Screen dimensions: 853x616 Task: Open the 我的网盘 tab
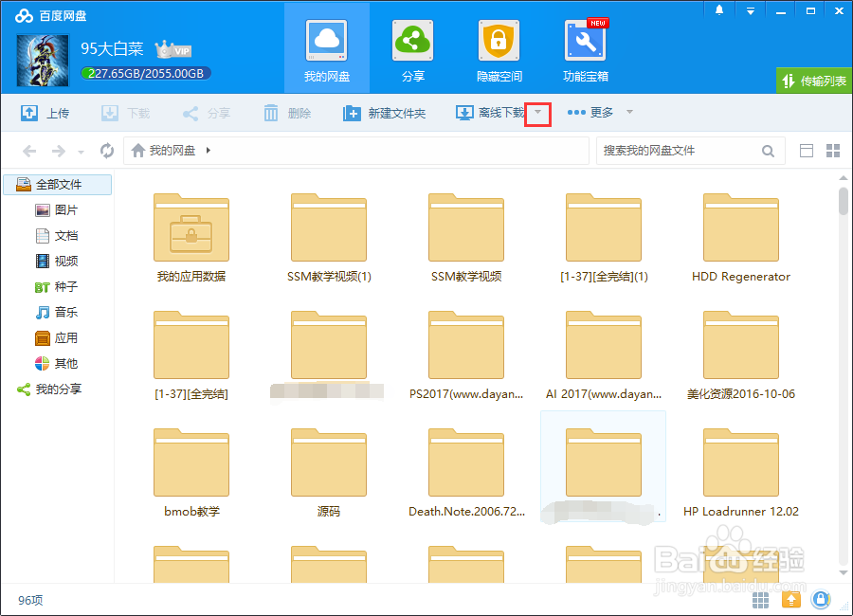click(x=326, y=48)
